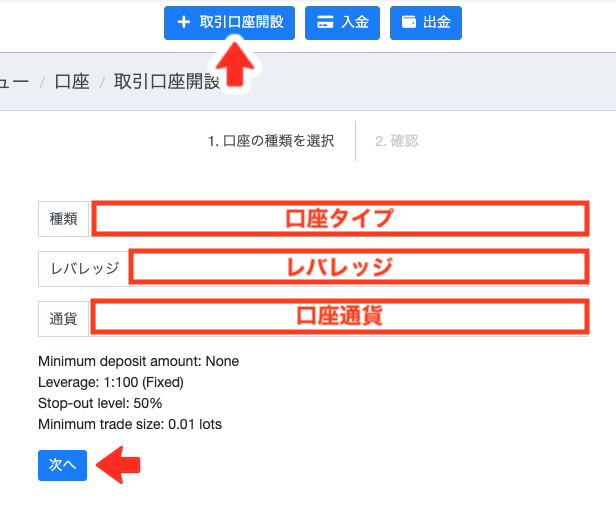Open the 通貨 currency dropdown
The width and height of the screenshot is (616, 506).
pos(339,319)
